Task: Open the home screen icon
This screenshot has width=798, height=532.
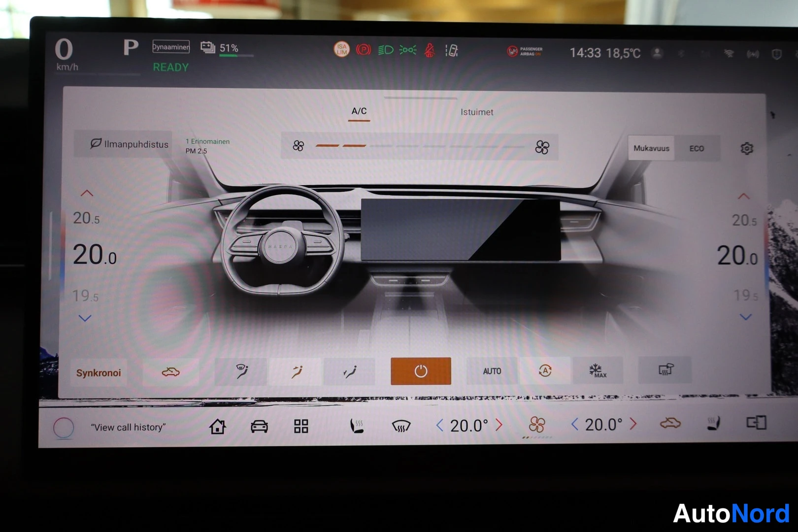Action: click(217, 426)
